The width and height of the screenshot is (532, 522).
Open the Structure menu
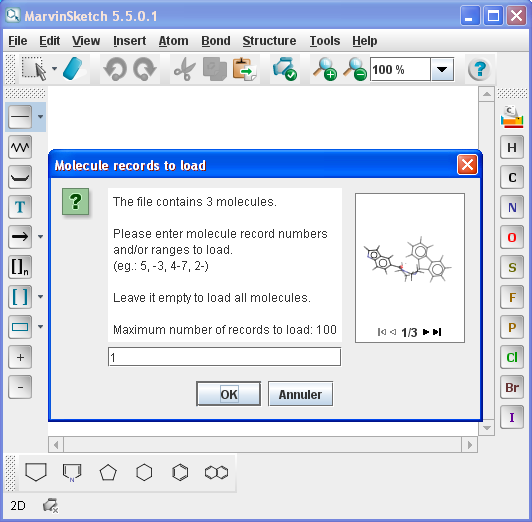[x=269, y=41]
